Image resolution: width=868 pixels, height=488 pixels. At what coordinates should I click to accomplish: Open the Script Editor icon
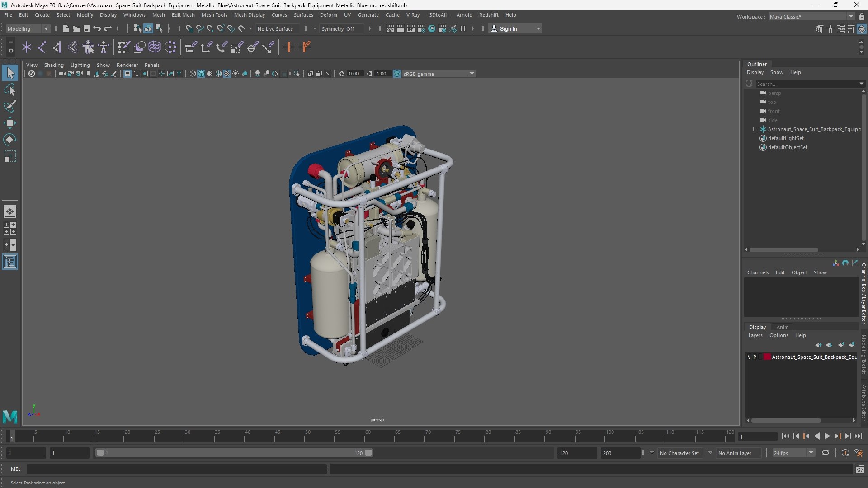pos(860,469)
